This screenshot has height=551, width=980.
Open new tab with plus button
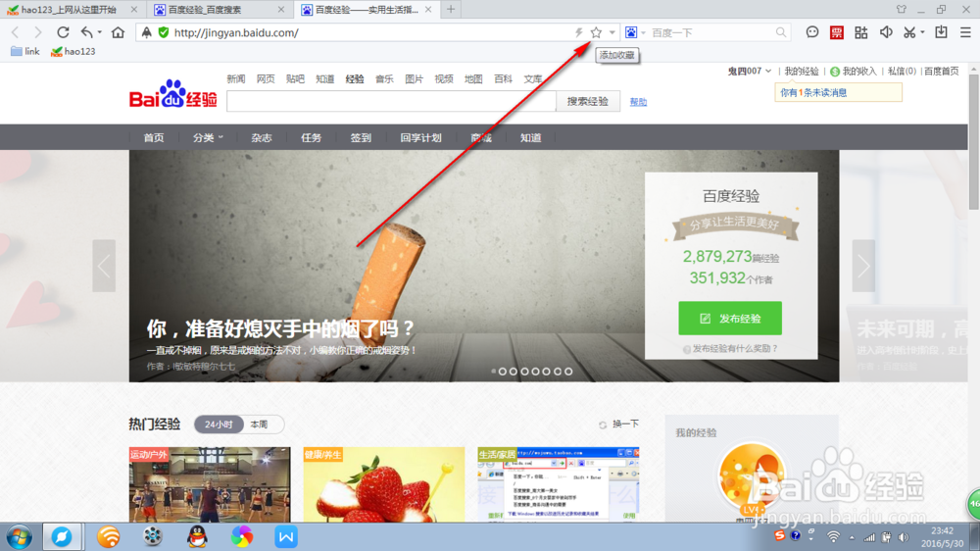pyautogui.click(x=451, y=10)
